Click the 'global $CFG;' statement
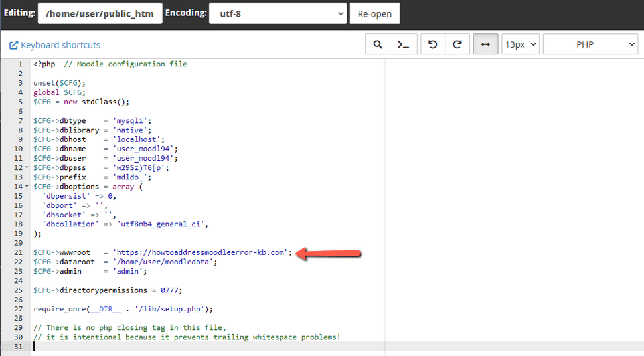 tap(60, 92)
